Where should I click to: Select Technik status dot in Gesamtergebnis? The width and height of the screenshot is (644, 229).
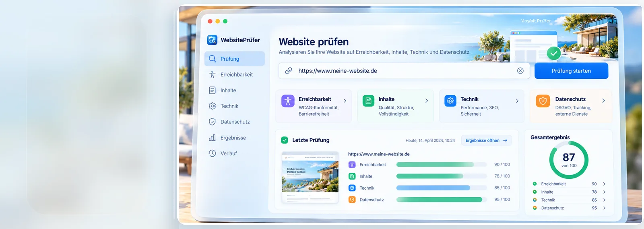535,200
